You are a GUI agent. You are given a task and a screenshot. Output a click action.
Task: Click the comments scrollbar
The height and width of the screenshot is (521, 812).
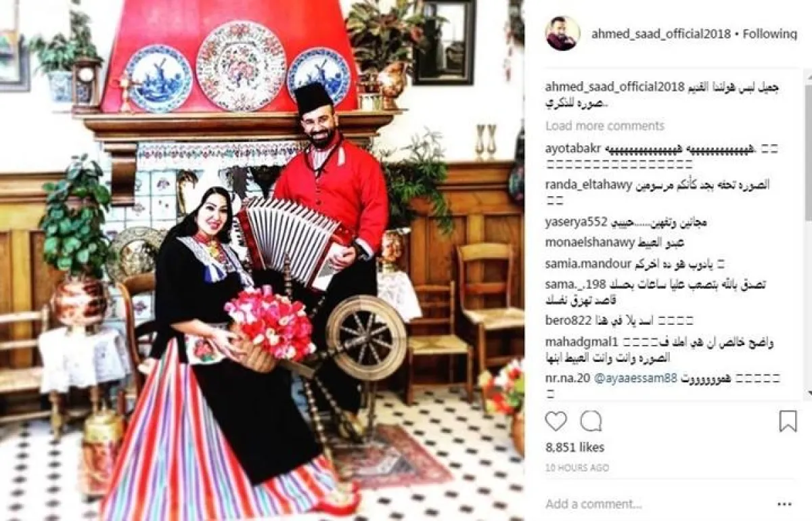(x=809, y=233)
